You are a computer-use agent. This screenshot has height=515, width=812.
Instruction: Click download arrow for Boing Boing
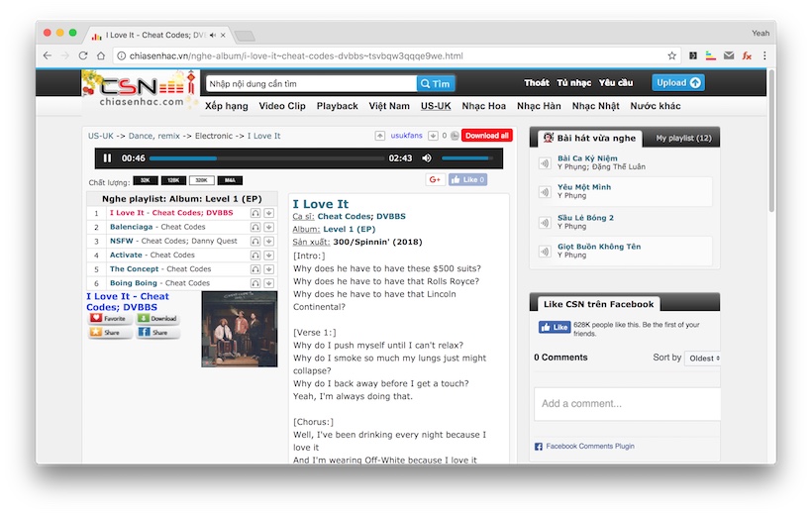click(x=268, y=283)
